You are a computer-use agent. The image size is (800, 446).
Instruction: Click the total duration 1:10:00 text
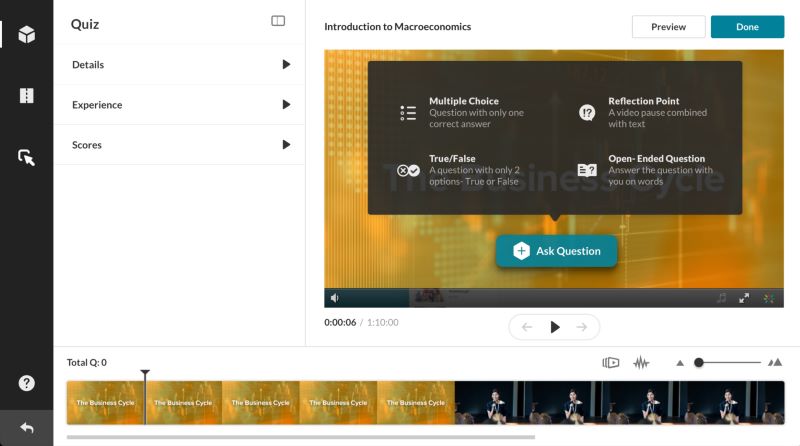pos(383,323)
